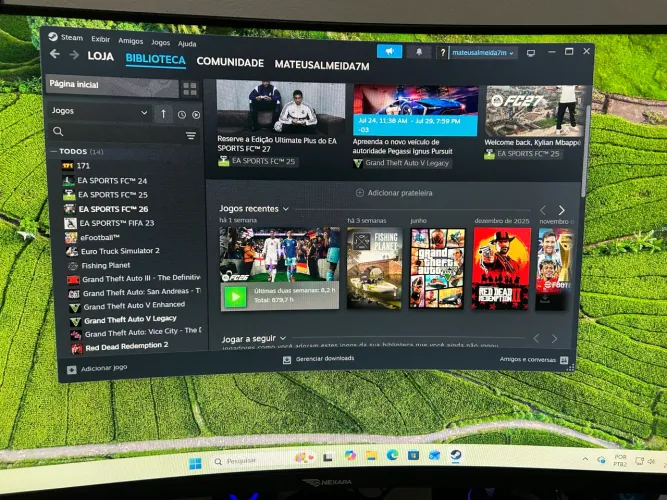Open Microsoft Store on the taskbar
Viewport: 667px width, 500px height.
click(413, 455)
